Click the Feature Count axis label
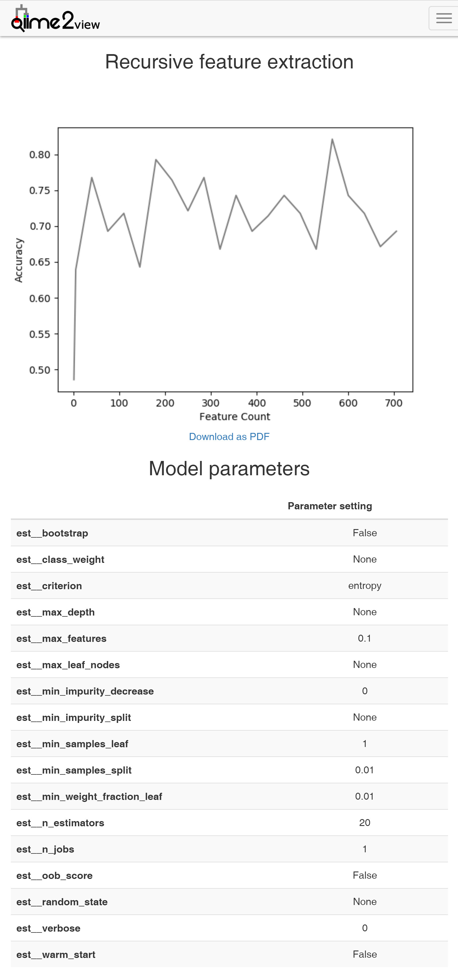This screenshot has width=458, height=980. pyautogui.click(x=235, y=416)
